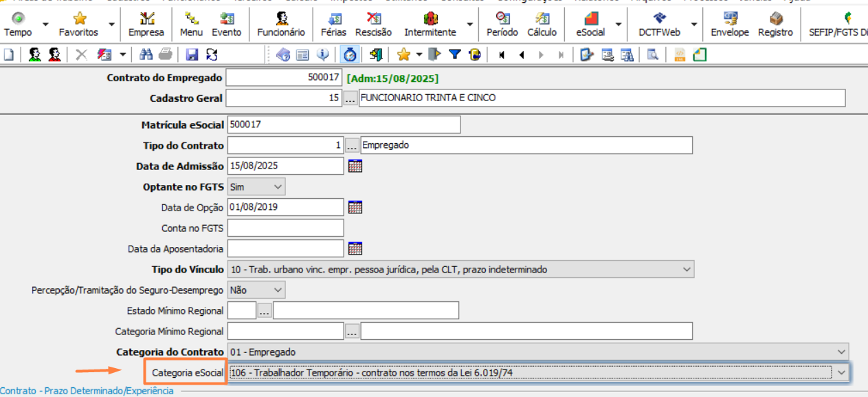868x397 pixels.
Task: Click the save floppy disk icon
Action: (x=192, y=55)
